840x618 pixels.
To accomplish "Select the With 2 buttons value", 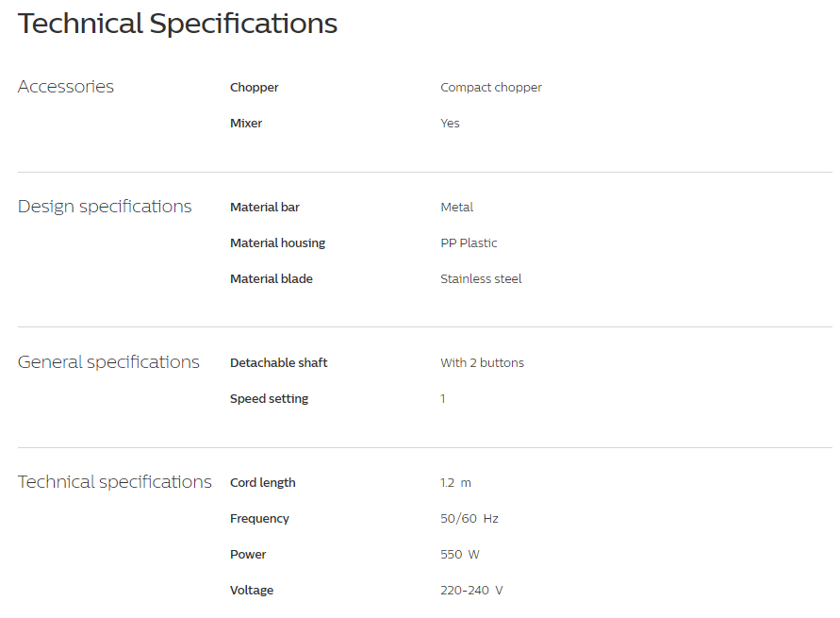I will click(482, 363).
